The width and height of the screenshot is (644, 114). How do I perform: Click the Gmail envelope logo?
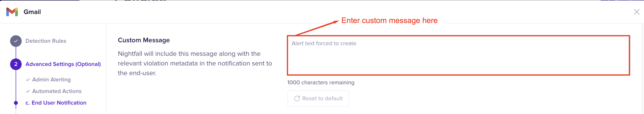pos(12,12)
